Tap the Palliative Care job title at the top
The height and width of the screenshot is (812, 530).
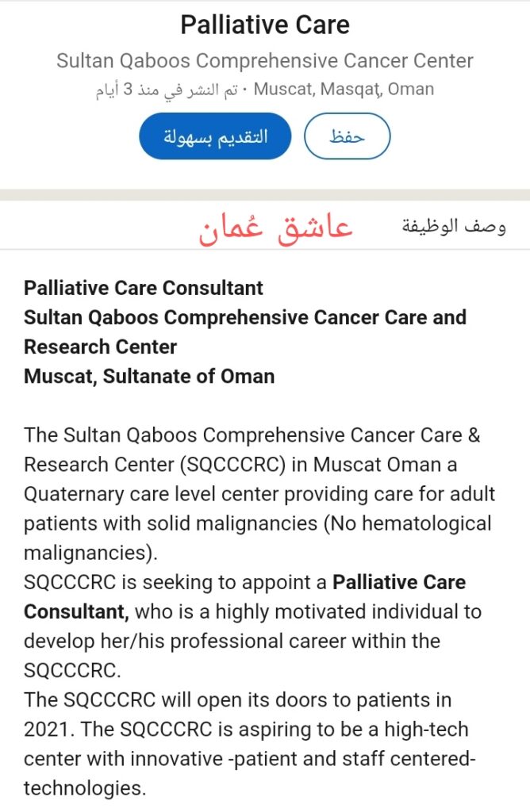[265, 25]
